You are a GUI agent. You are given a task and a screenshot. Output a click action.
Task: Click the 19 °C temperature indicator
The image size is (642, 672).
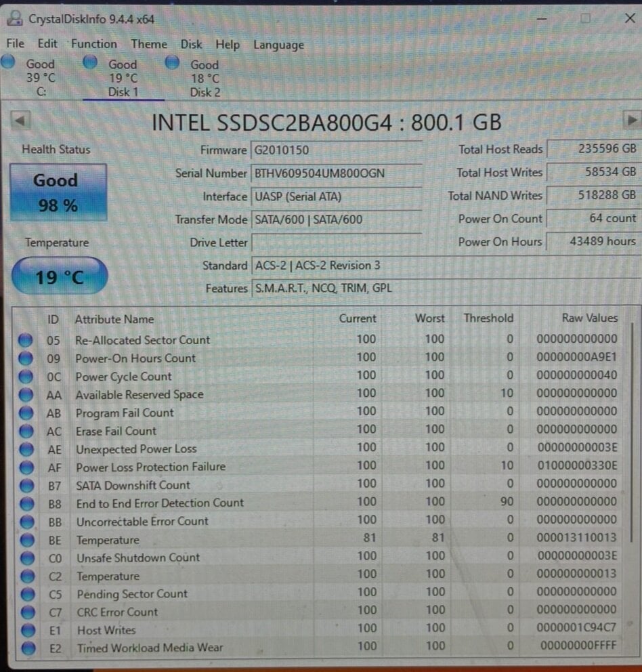point(59,276)
